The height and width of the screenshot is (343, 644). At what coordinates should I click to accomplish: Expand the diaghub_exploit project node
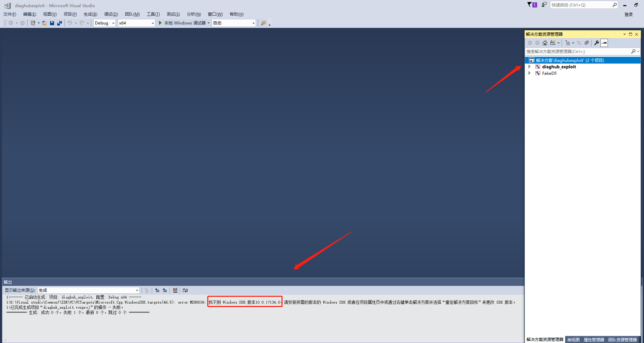529,67
